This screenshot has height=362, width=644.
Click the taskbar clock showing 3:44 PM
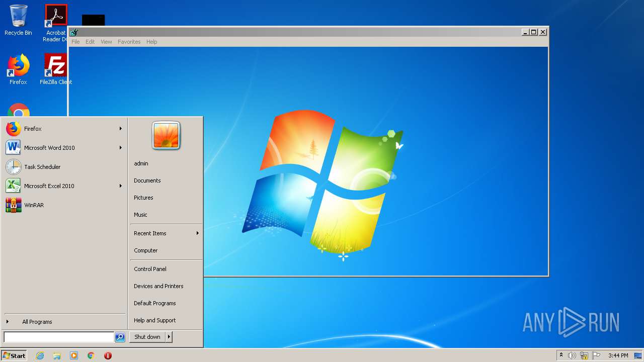point(618,355)
